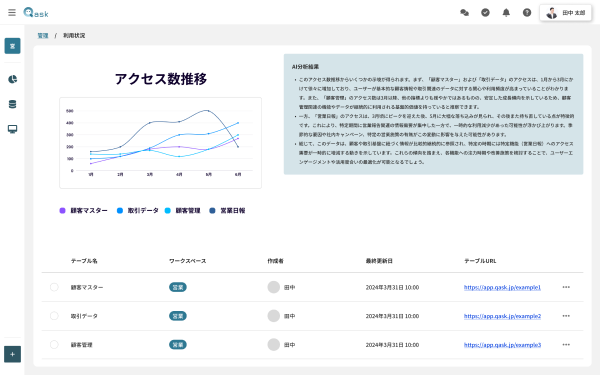
Task: Click the 営業 tag in 取引データ row
Action: point(178,316)
